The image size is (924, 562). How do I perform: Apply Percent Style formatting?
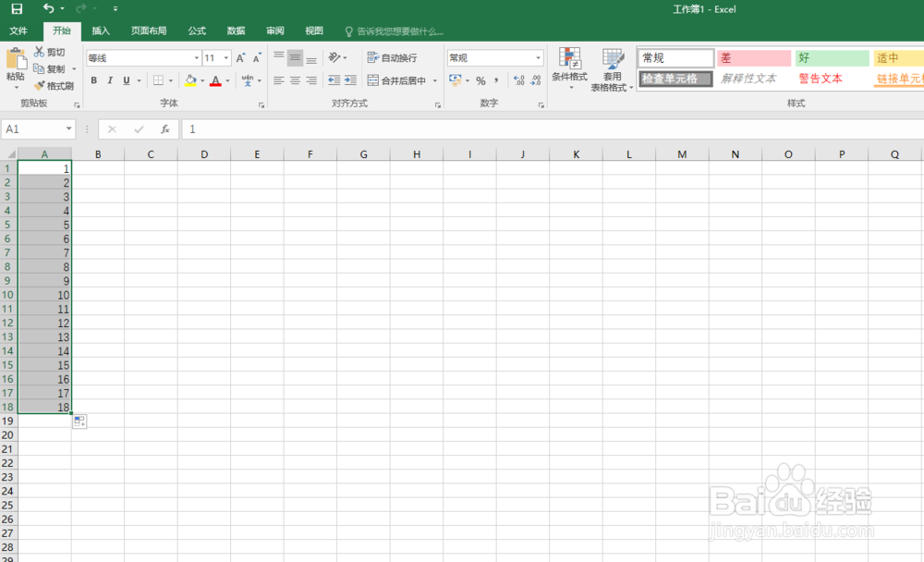click(x=480, y=81)
